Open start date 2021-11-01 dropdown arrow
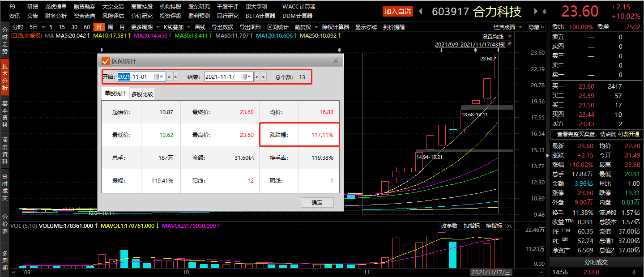Viewport: 644px width, 277px height. (162, 77)
